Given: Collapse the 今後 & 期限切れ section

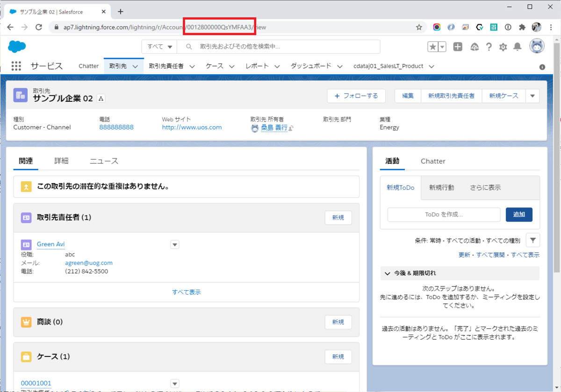Looking at the screenshot, I should pos(387,273).
